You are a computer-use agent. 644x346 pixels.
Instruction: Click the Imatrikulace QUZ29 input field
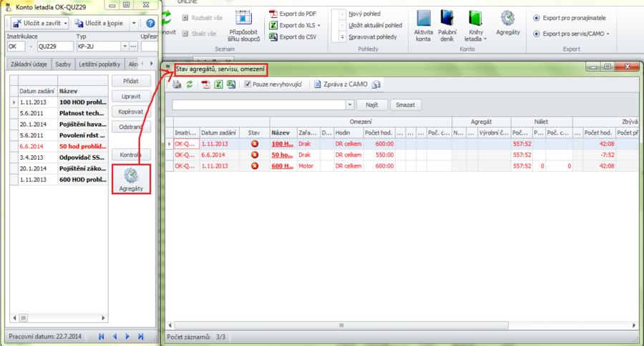[x=54, y=47]
